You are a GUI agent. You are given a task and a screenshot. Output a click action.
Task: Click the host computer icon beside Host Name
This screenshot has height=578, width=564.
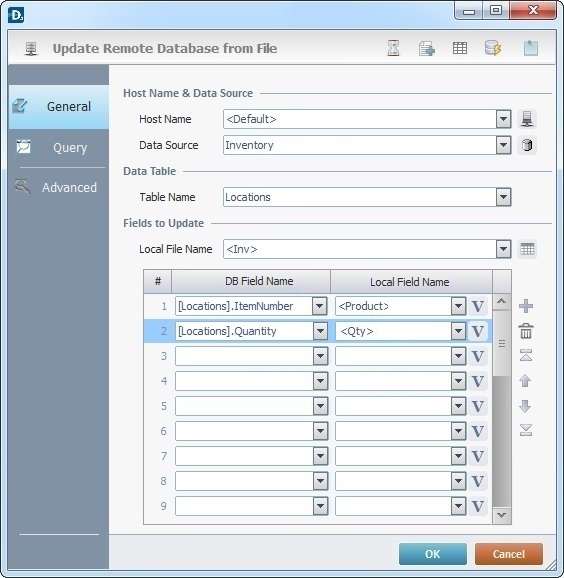pos(527,119)
